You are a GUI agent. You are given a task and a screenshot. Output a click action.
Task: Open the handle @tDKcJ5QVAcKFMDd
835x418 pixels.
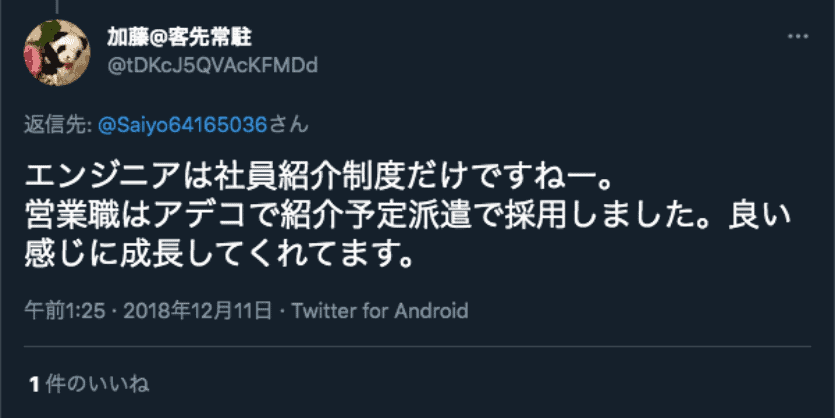[212, 65]
